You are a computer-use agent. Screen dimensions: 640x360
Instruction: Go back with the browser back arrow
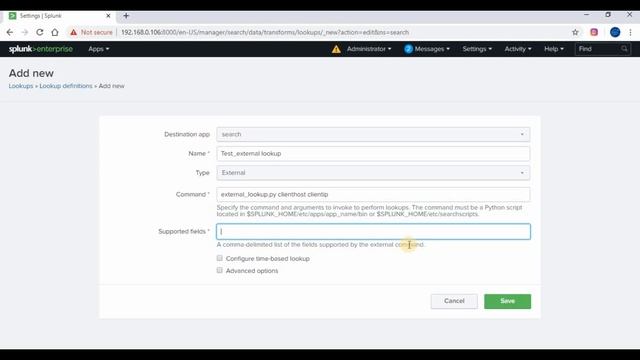tap(10, 32)
